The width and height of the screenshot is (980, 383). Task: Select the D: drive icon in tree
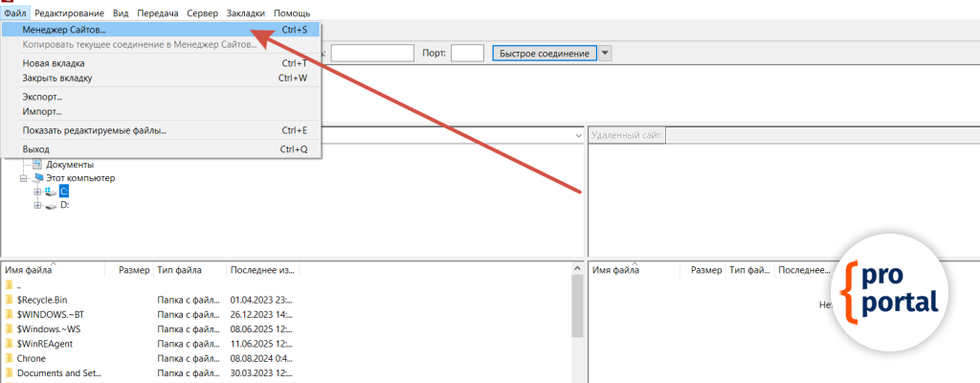pyautogui.click(x=51, y=205)
